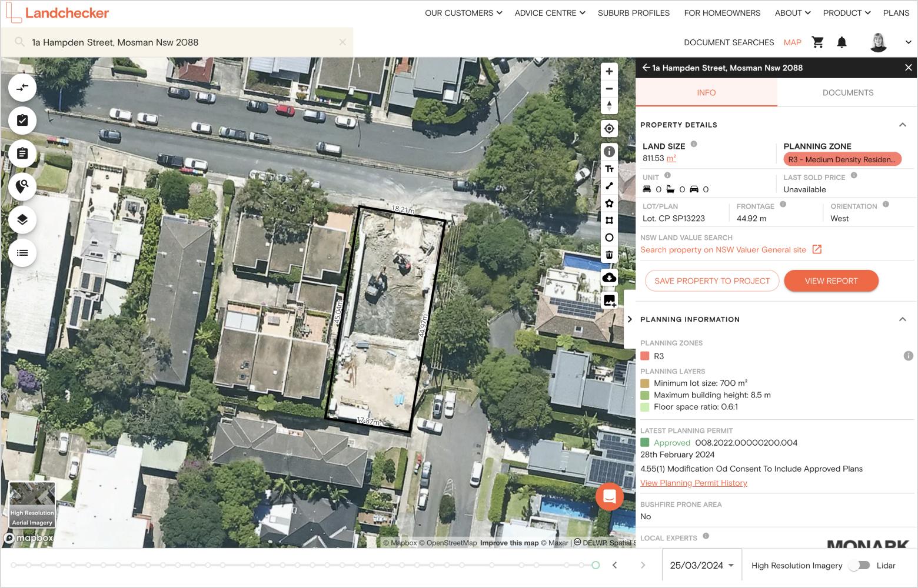Click the add image icon on map toolbar

click(609, 300)
